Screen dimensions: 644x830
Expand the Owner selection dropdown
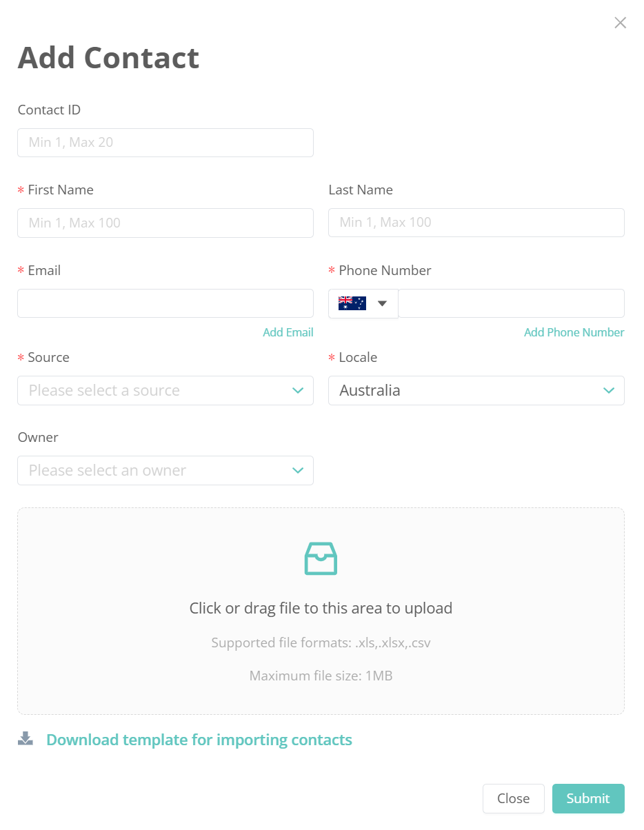pos(165,470)
